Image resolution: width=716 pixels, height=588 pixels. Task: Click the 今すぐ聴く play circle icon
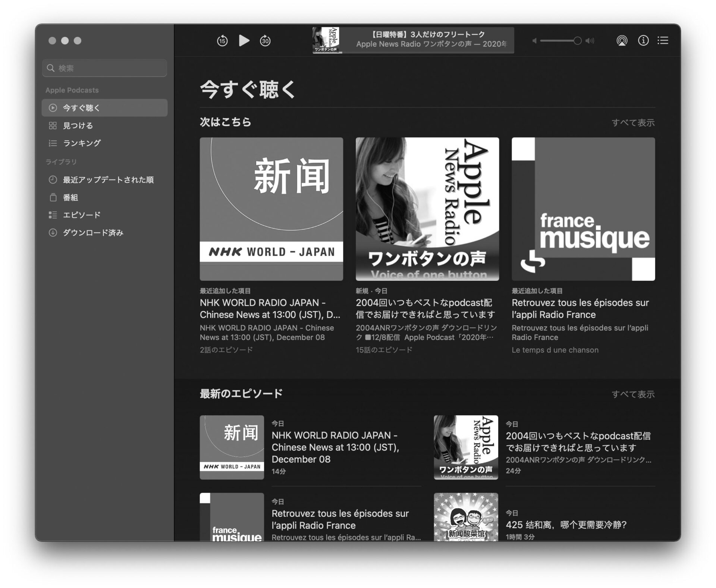tap(53, 108)
